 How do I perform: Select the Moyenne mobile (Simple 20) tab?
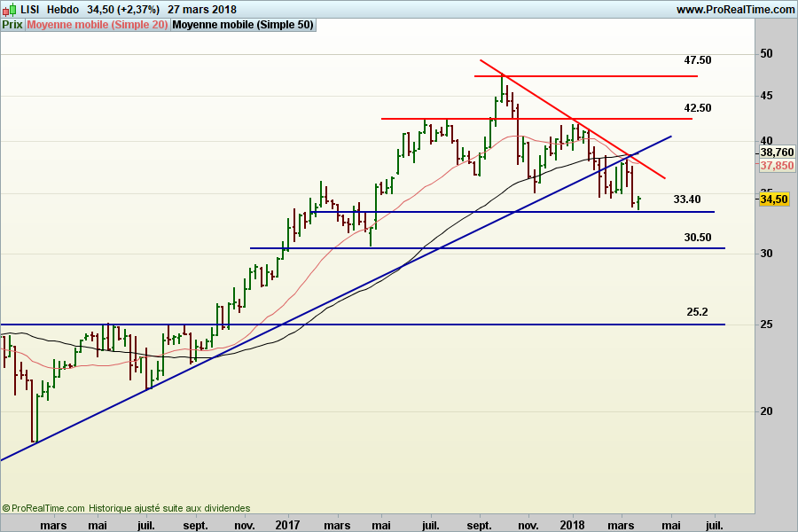pyautogui.click(x=97, y=25)
